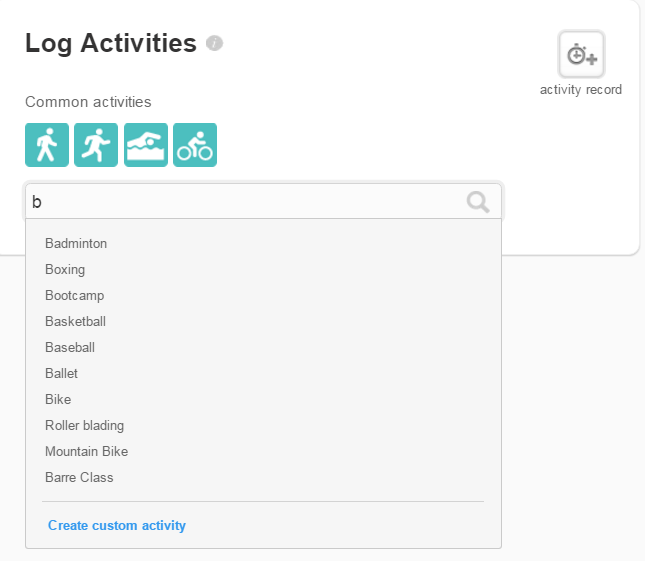645x561 pixels.
Task: Open the activity record stopwatch
Action: (x=581, y=54)
